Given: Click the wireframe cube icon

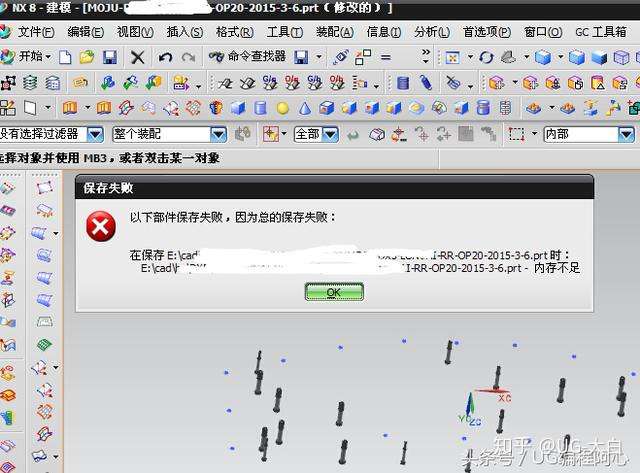Looking at the screenshot, I should [621, 58].
